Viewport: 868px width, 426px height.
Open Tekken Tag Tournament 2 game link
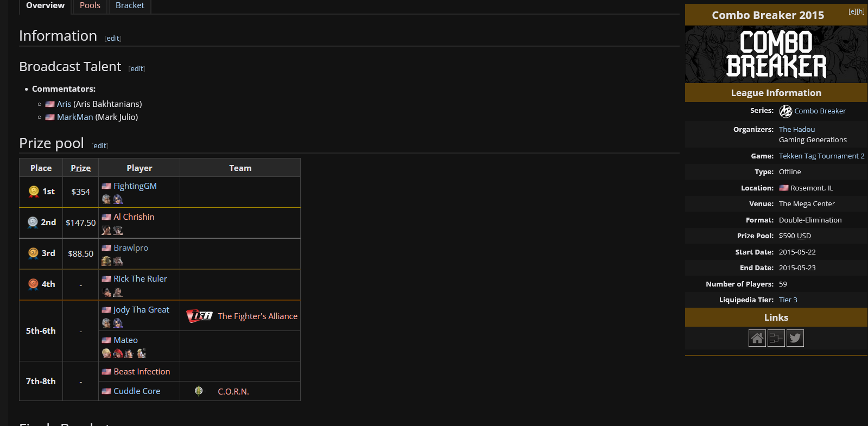(x=821, y=156)
